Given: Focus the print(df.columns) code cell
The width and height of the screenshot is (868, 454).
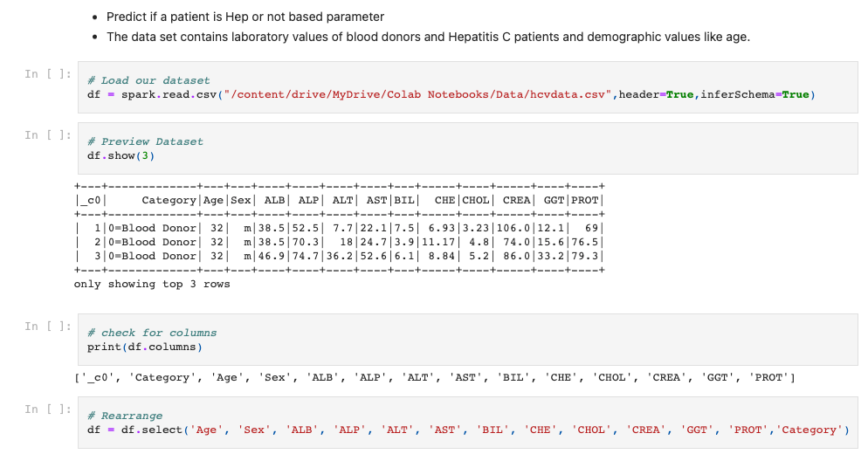Looking at the screenshot, I should 467,340.
